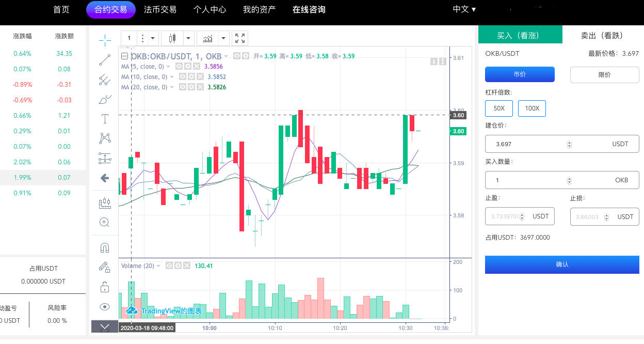Click the candlestick chart style icon
Viewport: 644px width, 344px height.
(x=172, y=38)
